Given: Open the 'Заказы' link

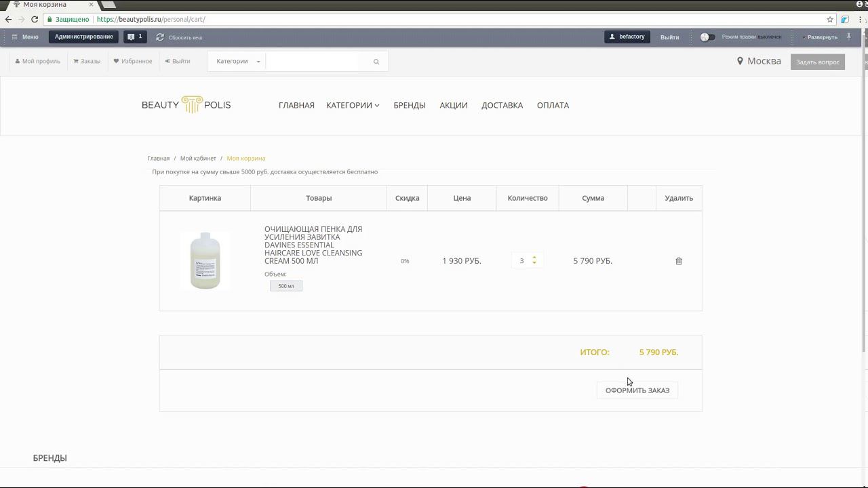Looking at the screenshot, I should click(x=87, y=61).
